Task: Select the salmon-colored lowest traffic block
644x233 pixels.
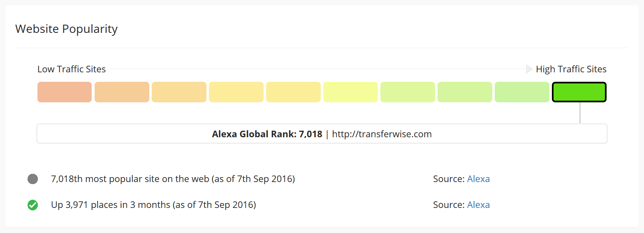Action: click(x=65, y=92)
